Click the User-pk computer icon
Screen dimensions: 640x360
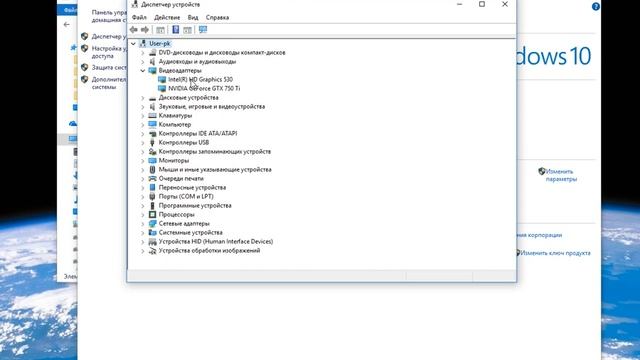point(143,43)
